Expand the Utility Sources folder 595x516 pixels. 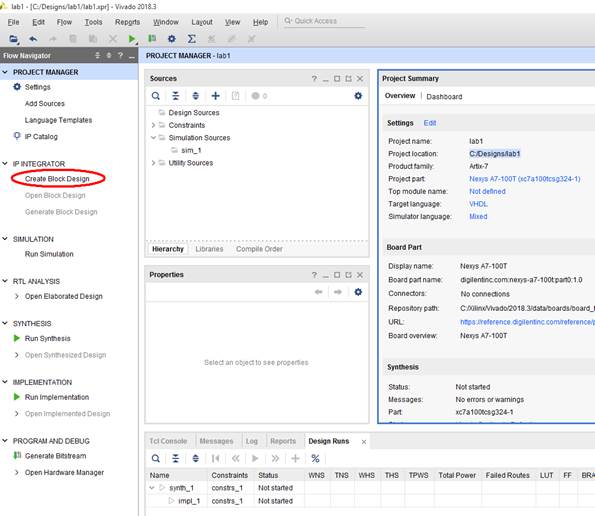point(153,163)
